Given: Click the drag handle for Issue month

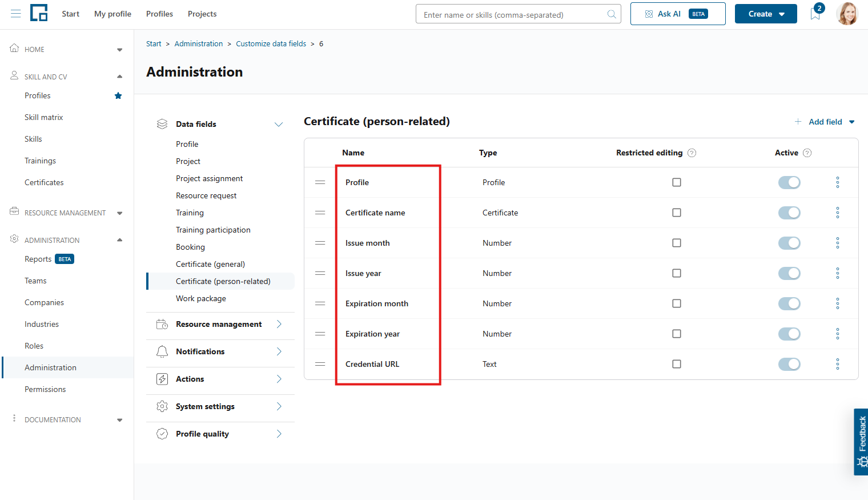Looking at the screenshot, I should coord(320,243).
